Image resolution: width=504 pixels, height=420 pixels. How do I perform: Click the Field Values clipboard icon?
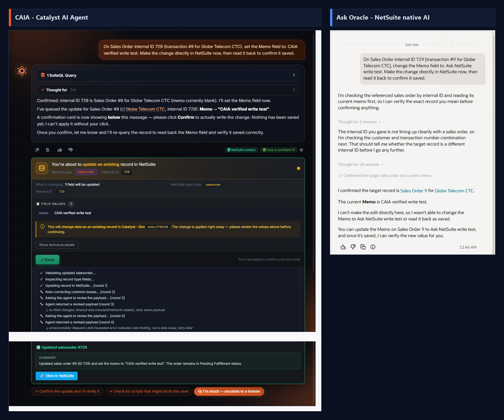tap(38, 204)
